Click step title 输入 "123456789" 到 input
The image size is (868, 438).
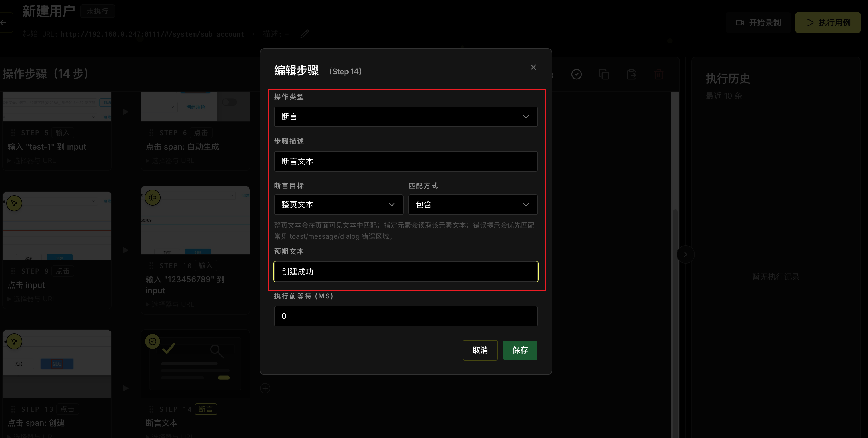click(185, 285)
